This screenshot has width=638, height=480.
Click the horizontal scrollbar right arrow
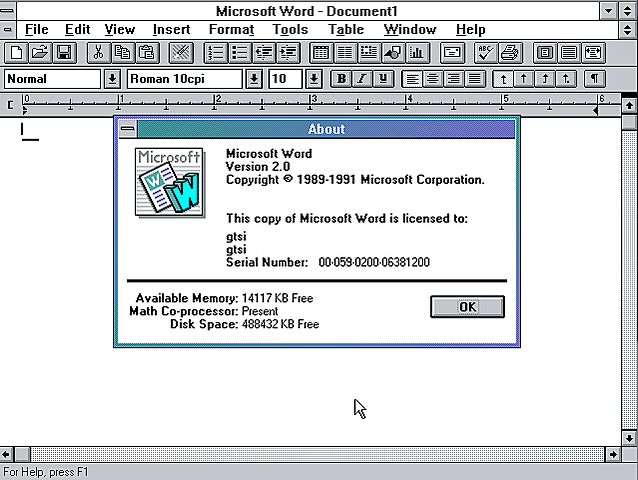(613, 454)
